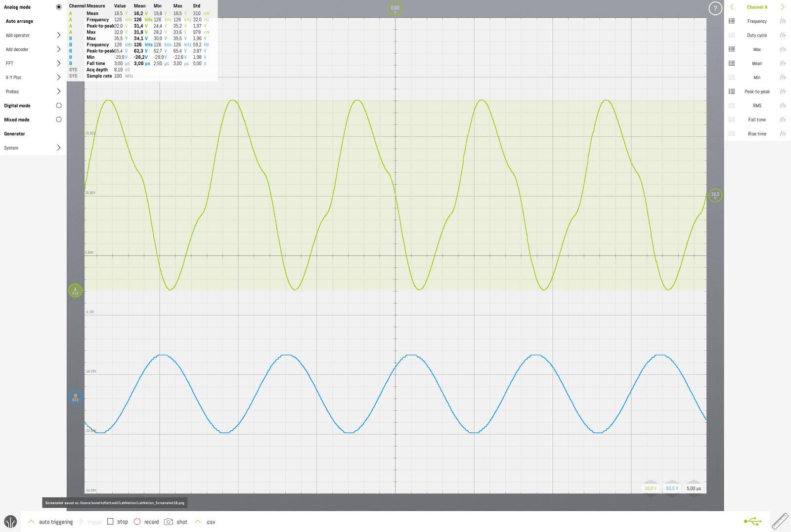Expand Add operator submenu
This screenshot has height=532, width=791.
point(59,35)
